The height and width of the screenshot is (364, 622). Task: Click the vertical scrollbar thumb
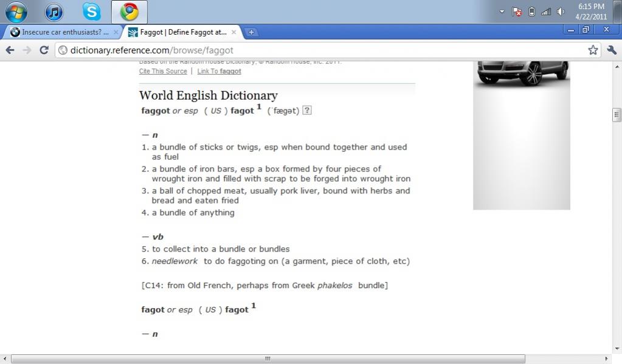click(x=617, y=115)
